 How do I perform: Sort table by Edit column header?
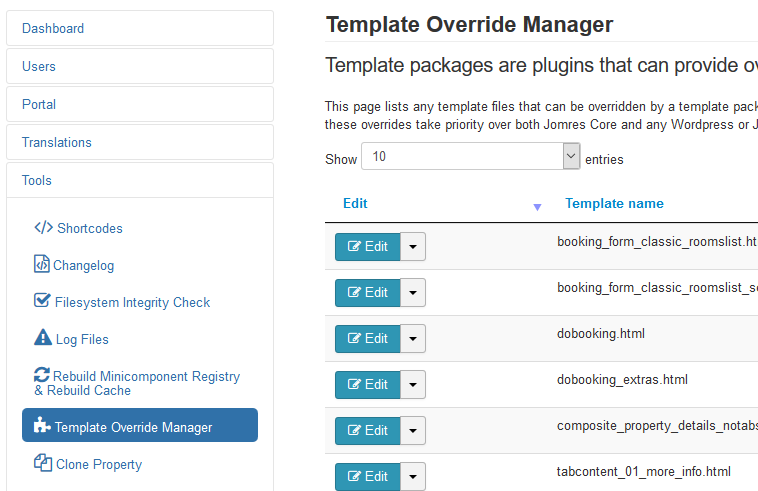click(355, 203)
